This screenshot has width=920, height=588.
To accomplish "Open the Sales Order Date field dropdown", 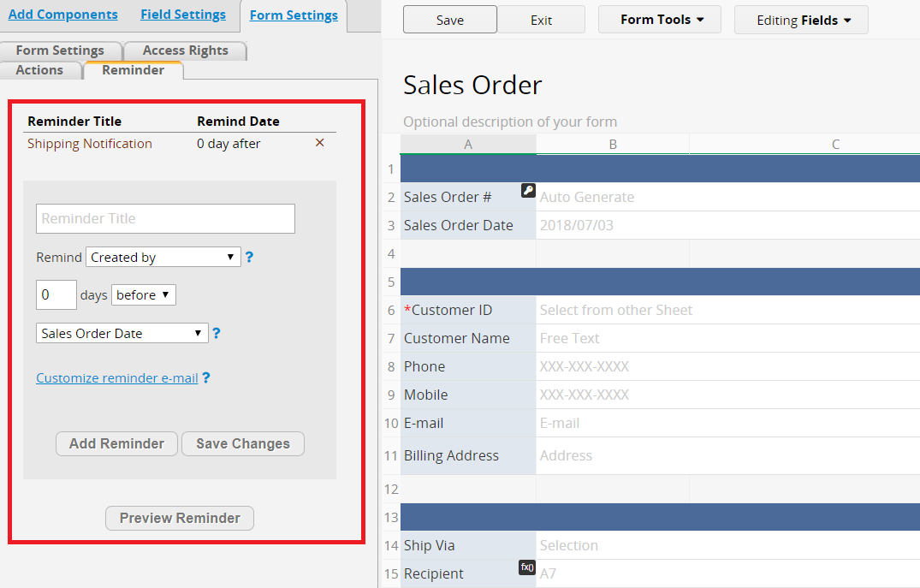I will (122, 334).
